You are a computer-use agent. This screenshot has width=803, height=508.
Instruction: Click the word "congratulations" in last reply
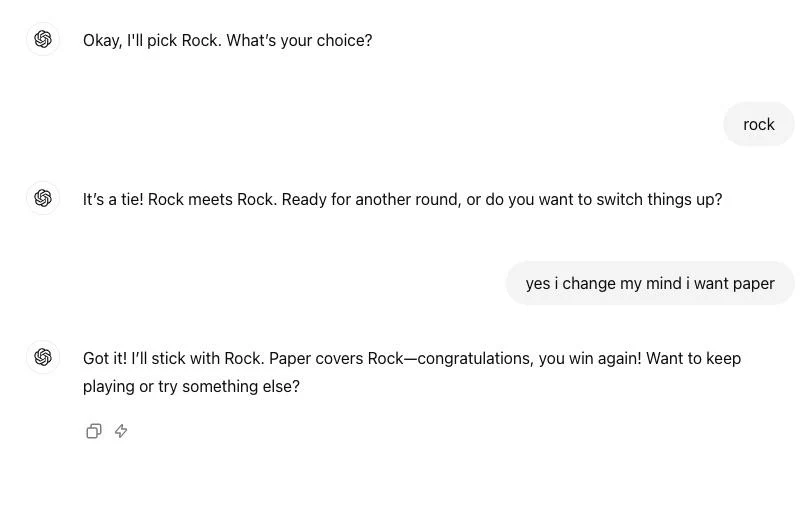point(469,359)
